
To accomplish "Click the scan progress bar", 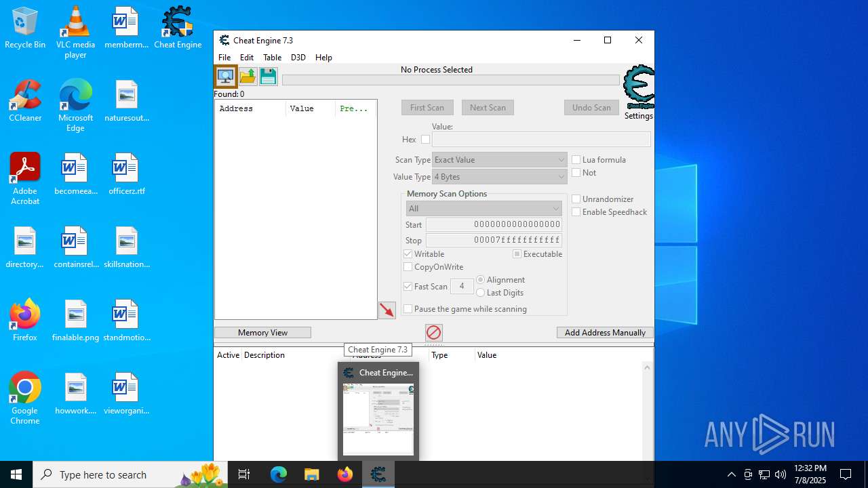I will 450,80.
